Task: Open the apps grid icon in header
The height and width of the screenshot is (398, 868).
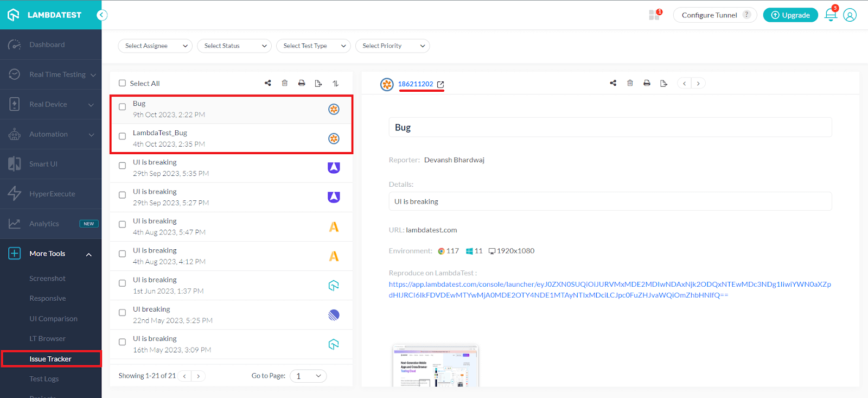Action: pos(654,15)
